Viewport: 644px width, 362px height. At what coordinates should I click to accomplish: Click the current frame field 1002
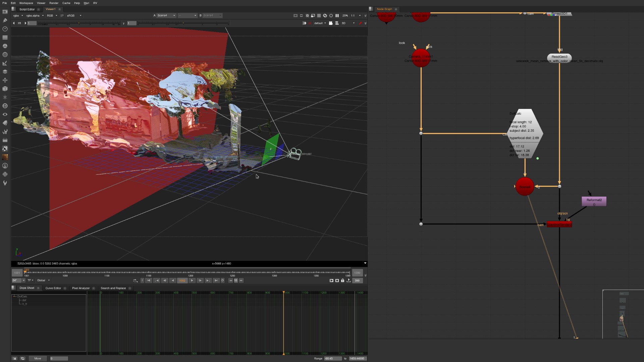tap(182, 281)
